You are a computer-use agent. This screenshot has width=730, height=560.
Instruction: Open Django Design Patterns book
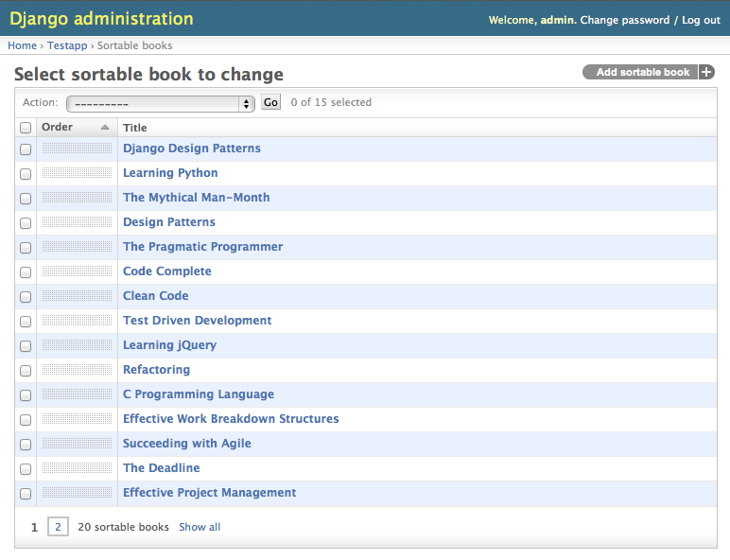point(192,149)
